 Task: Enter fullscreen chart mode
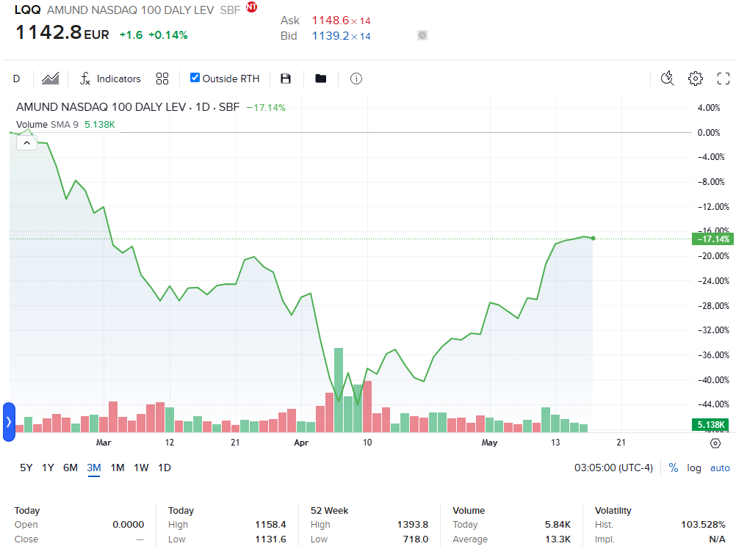724,79
